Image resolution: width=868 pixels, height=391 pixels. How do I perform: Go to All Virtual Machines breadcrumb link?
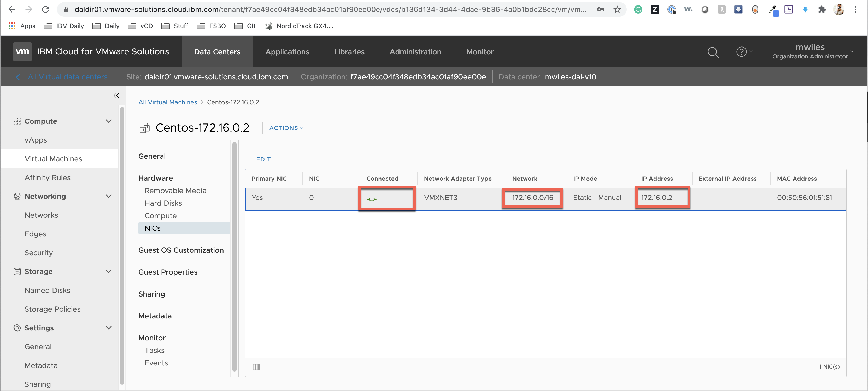(x=167, y=102)
